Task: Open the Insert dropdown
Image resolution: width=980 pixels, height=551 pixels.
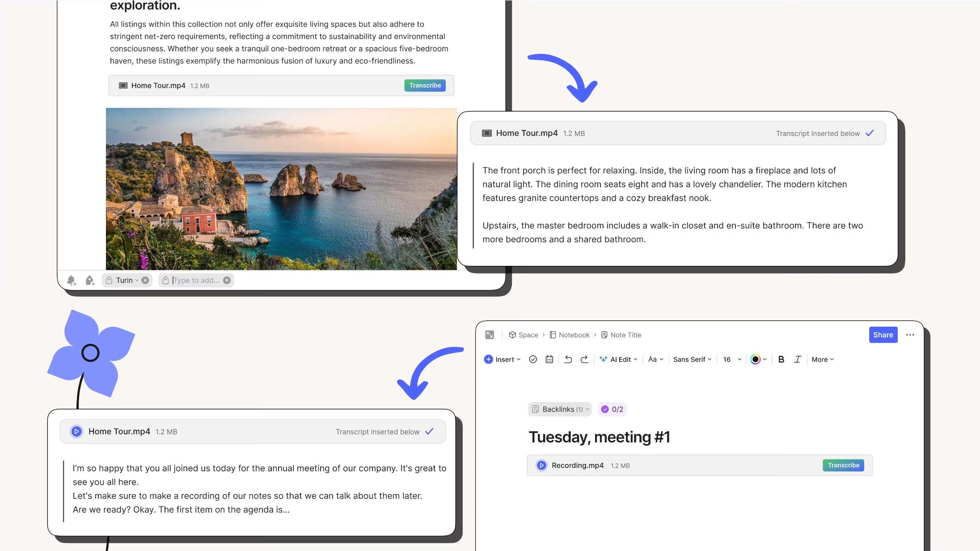Action: [503, 359]
